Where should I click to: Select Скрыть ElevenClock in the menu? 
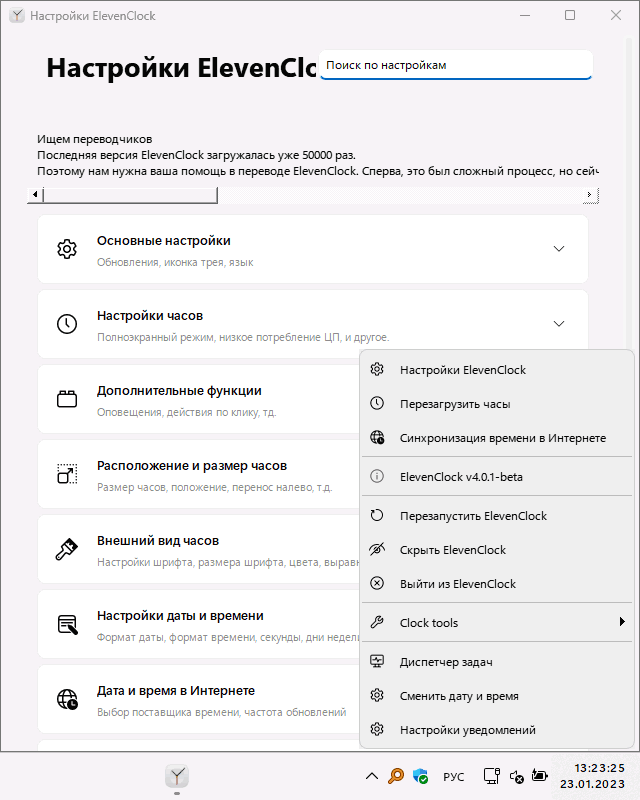pos(497,550)
